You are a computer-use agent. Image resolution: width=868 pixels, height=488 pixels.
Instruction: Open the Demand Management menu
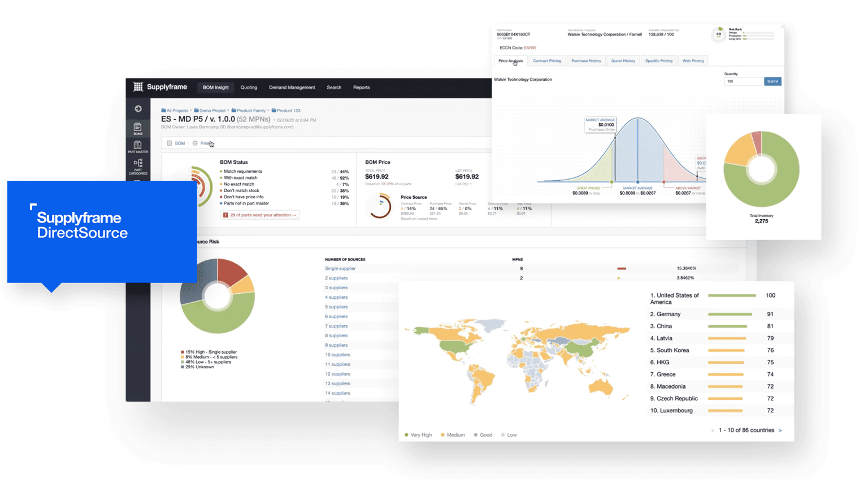pos(292,88)
